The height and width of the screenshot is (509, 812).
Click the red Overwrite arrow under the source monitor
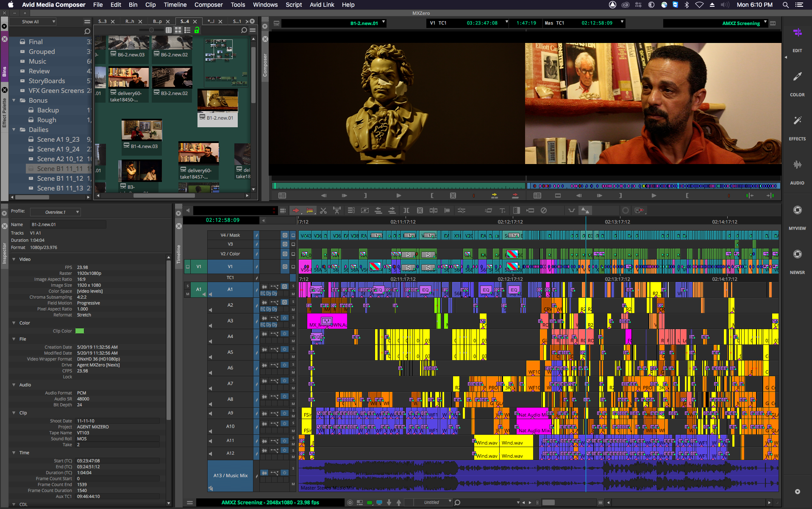click(x=515, y=196)
